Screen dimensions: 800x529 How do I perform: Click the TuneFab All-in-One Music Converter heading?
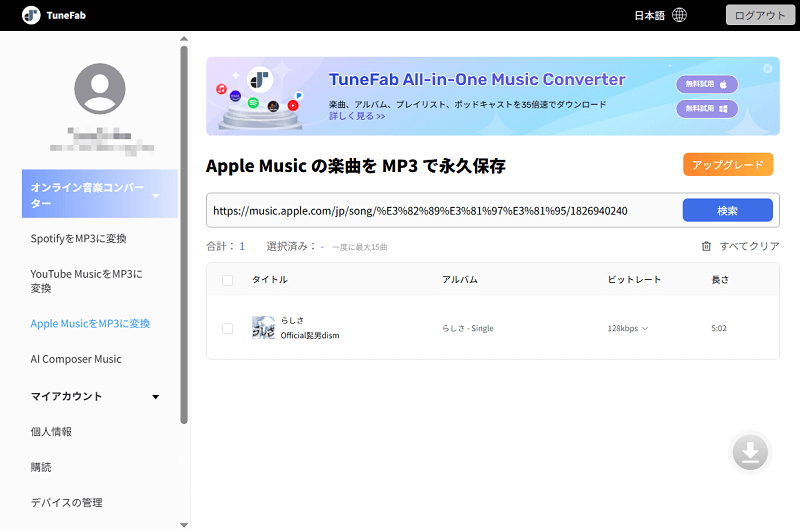477,80
